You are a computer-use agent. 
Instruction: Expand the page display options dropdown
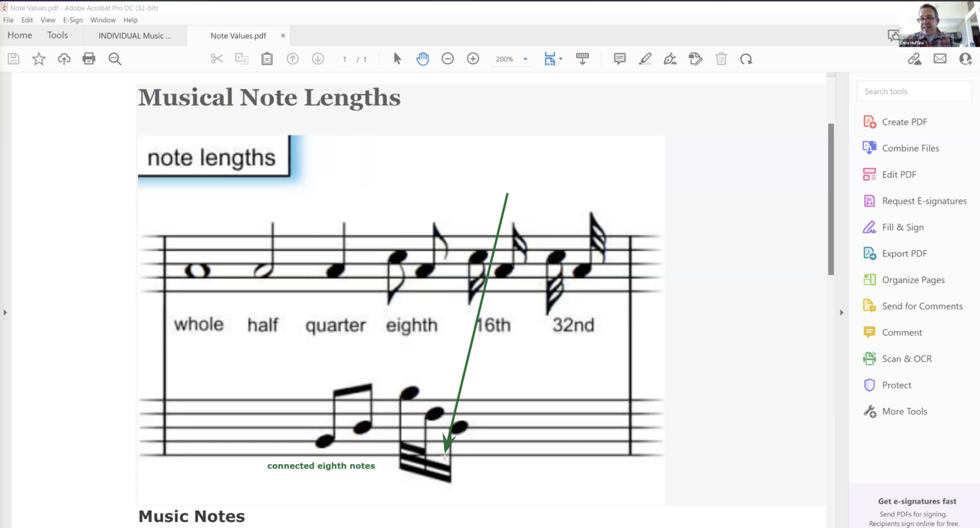(x=560, y=59)
